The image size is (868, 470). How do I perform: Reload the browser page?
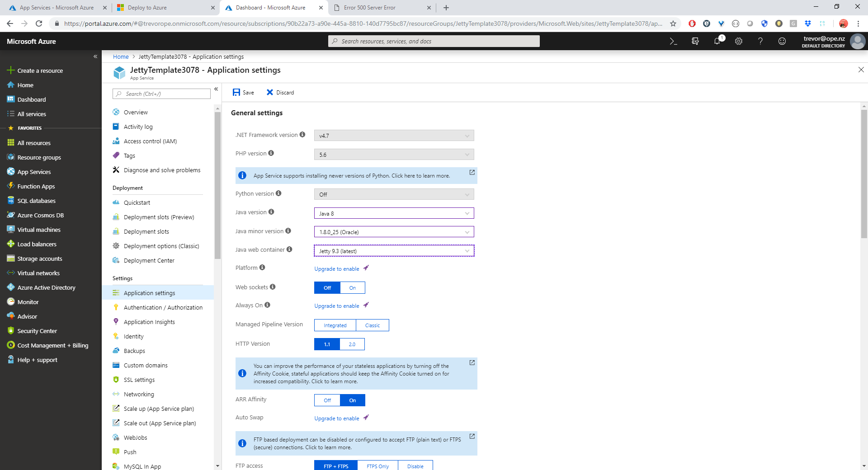pyautogui.click(x=39, y=23)
